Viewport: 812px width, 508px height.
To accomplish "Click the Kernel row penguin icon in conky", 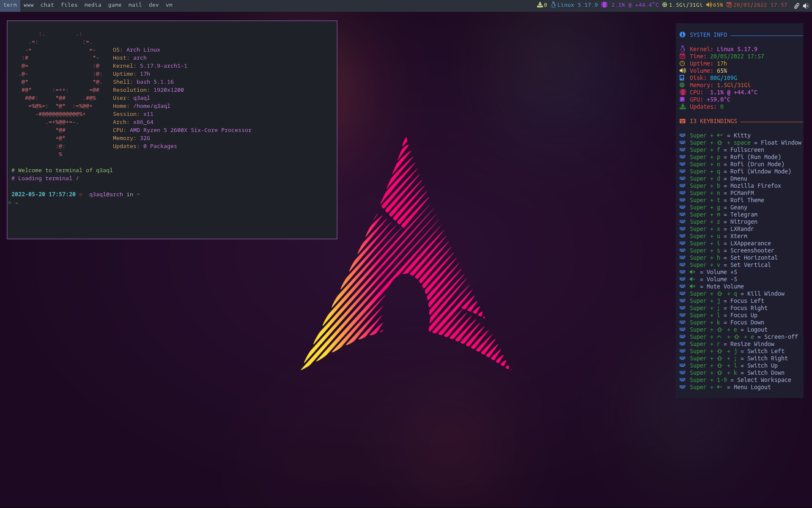I will click(x=682, y=49).
